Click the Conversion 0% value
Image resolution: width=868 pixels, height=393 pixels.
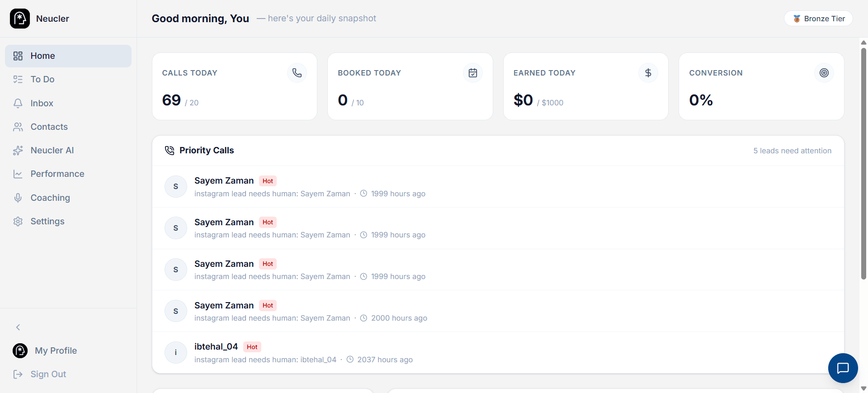[701, 100]
